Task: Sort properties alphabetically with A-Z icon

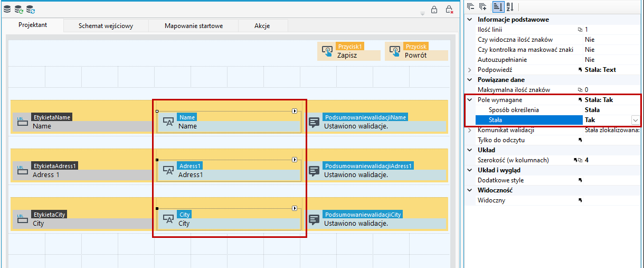Action: pyautogui.click(x=509, y=7)
